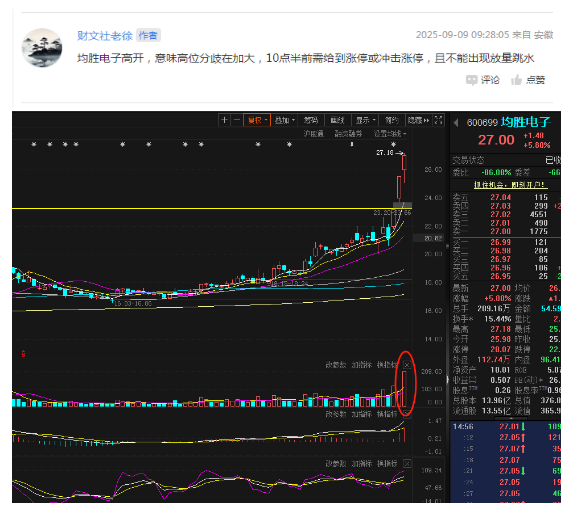Viewport: 585px width, 514px height.
Task: Open the 显示 dropdown menu
Action: [365, 120]
